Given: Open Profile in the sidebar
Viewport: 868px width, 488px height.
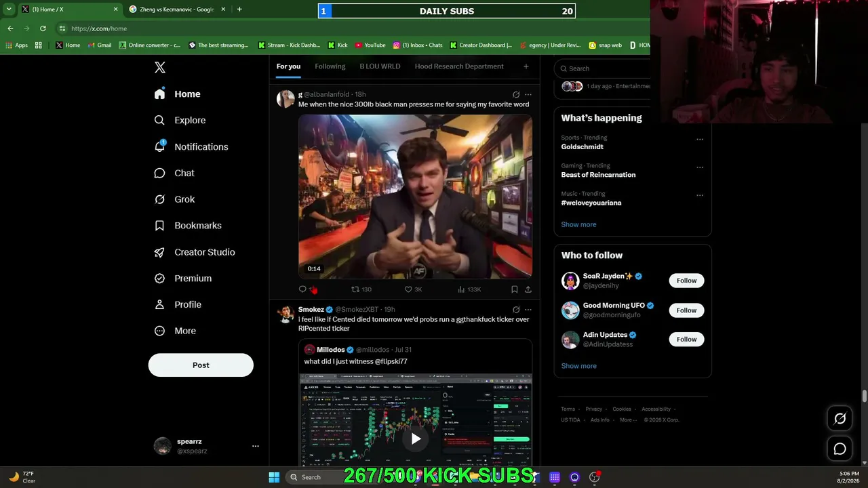Looking at the screenshot, I should 178,305.
